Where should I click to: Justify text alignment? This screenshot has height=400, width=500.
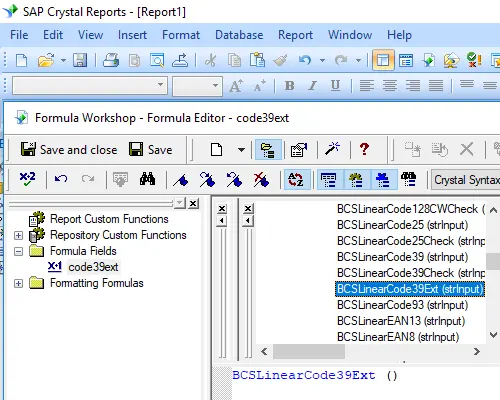pyautogui.click(x=436, y=86)
